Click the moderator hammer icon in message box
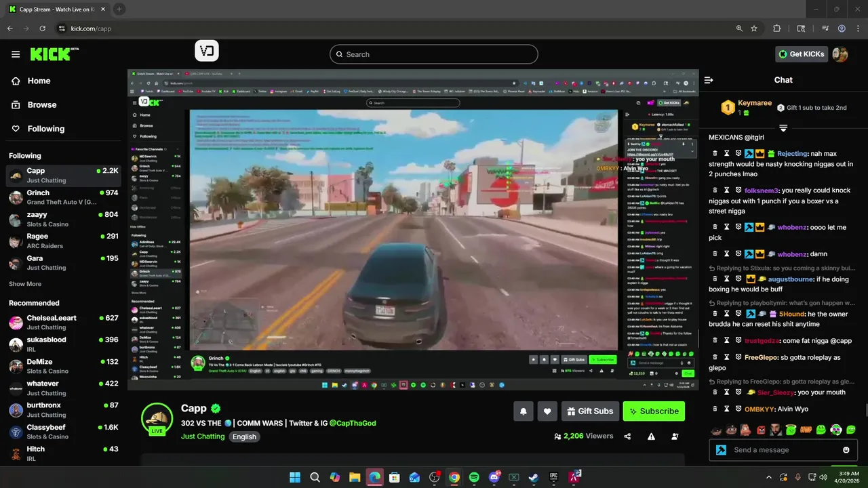 click(x=722, y=450)
